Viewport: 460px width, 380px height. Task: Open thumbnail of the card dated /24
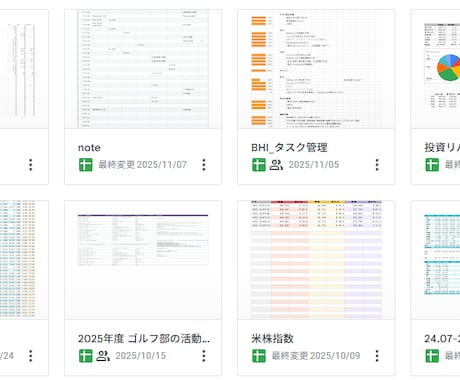24,260
